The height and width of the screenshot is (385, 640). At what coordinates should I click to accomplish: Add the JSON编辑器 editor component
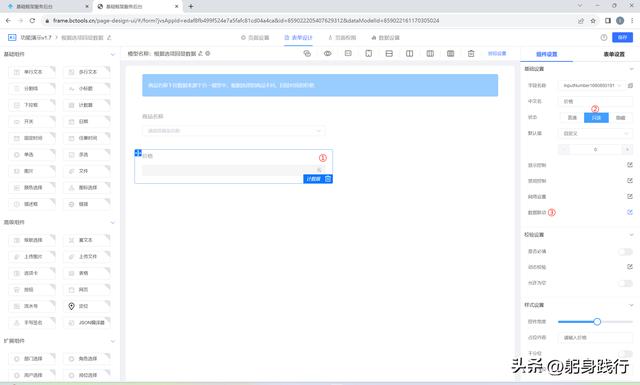tap(87, 323)
